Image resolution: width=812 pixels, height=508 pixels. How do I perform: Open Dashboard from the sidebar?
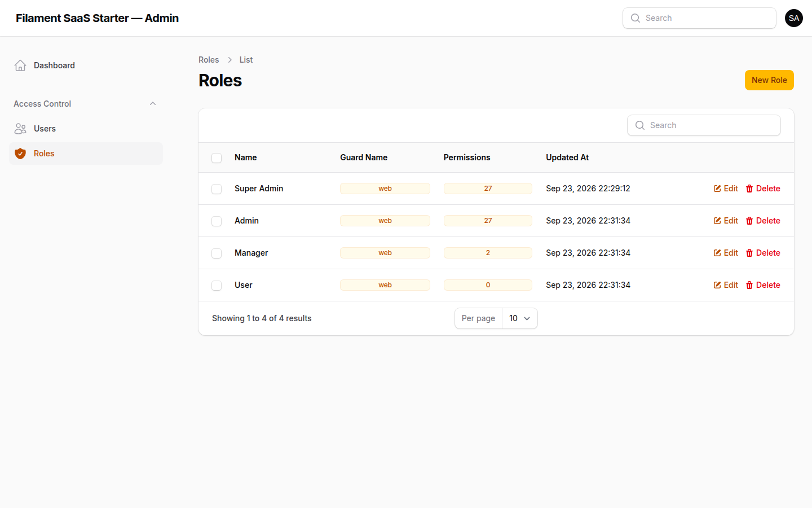pyautogui.click(x=86, y=65)
